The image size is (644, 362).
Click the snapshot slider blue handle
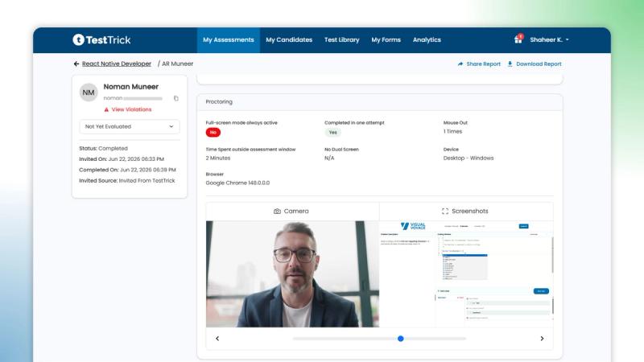400,339
